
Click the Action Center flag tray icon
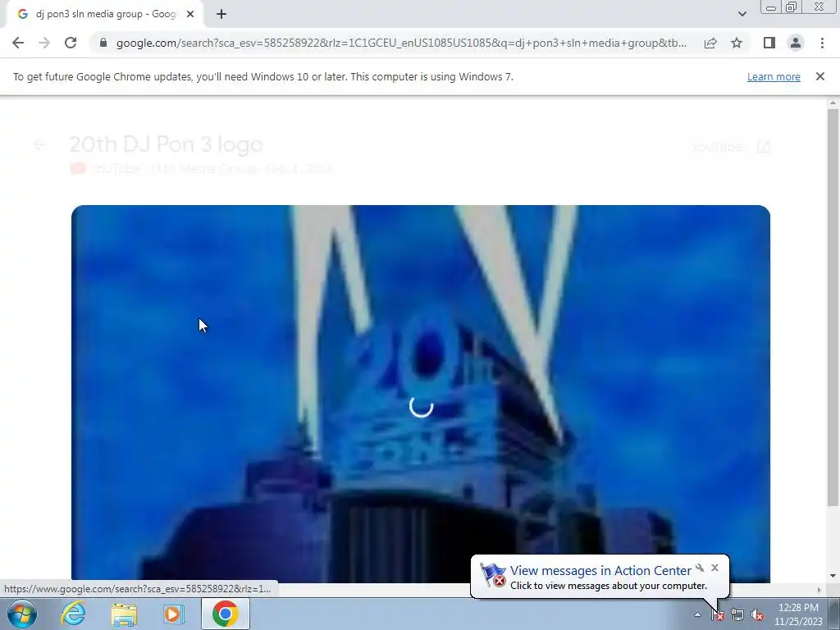tap(717, 615)
